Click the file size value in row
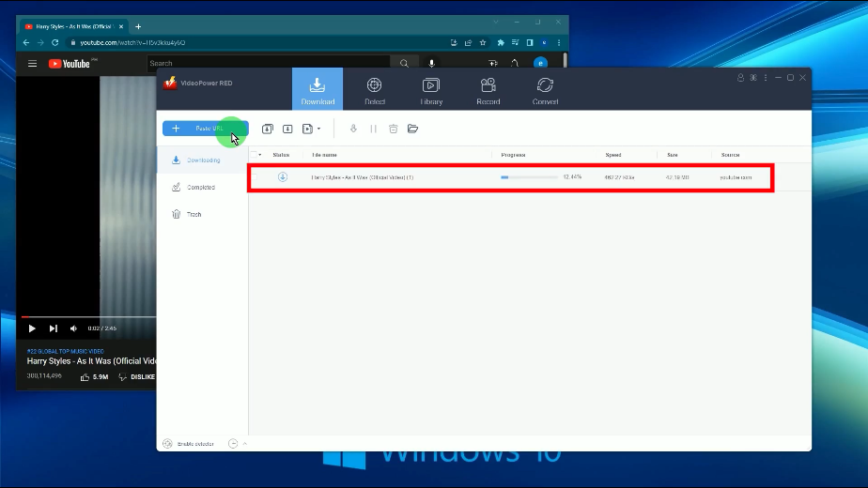 [677, 177]
